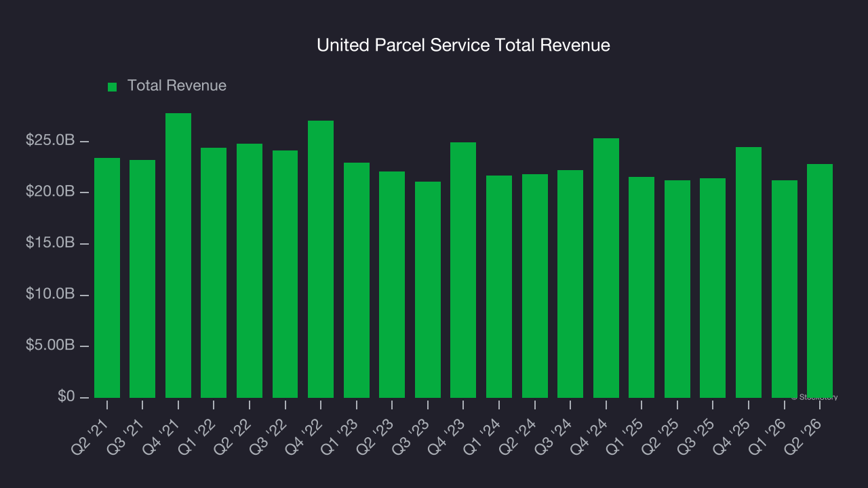Click the $5.00B y-axis label

(x=50, y=346)
